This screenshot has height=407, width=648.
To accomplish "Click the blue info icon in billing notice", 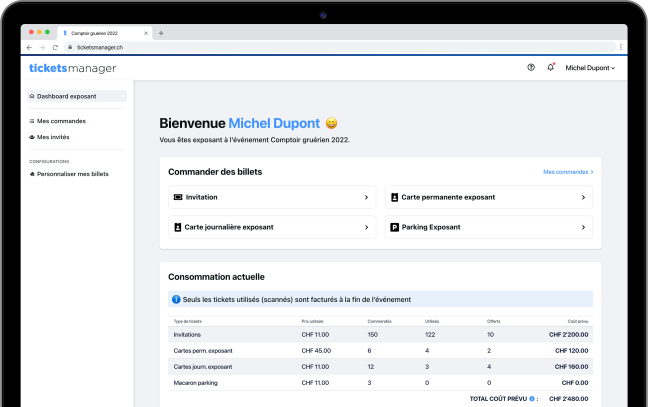I will (176, 299).
